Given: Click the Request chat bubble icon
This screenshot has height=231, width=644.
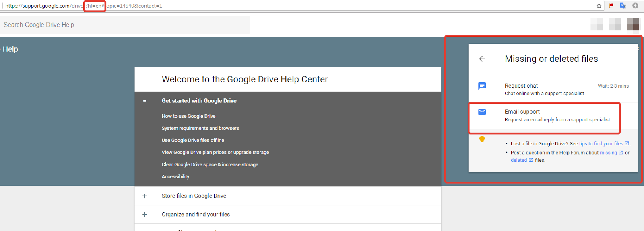Looking at the screenshot, I should tap(482, 86).
